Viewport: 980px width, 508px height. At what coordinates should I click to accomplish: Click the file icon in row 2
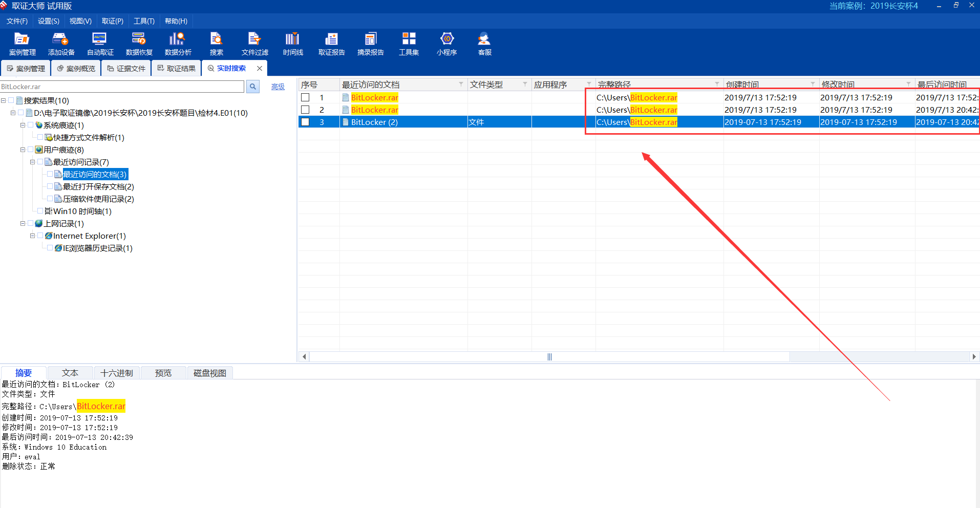pos(346,110)
